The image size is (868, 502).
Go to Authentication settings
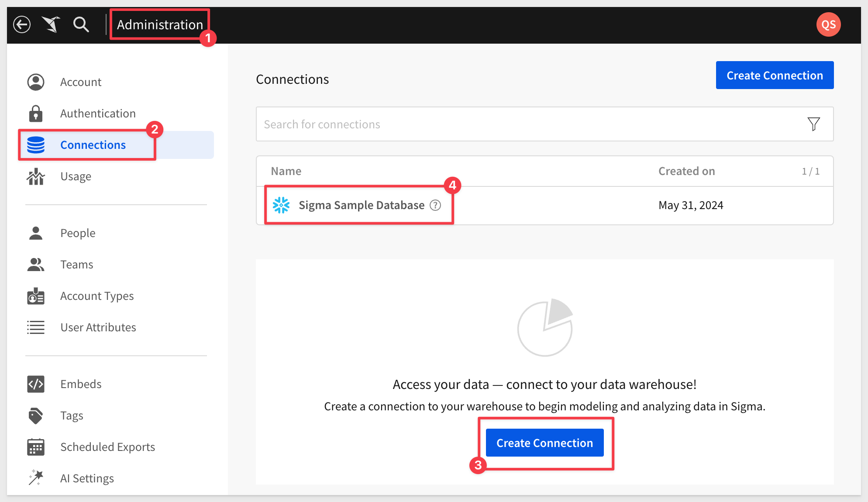[98, 113]
